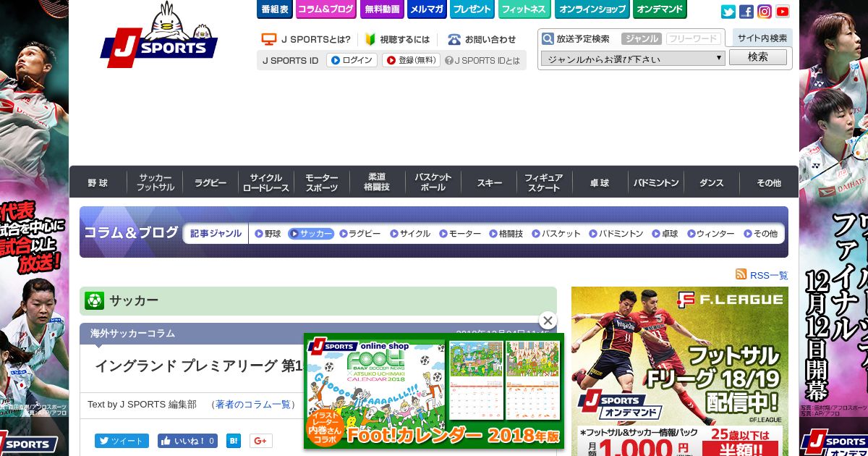868x456 pixels.
Task: Open お問い合わせ contact link
Action: coord(482,39)
